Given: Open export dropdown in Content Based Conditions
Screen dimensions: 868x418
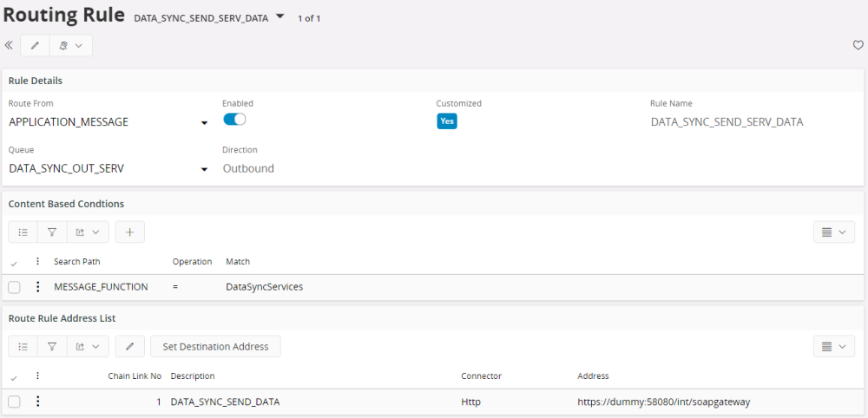Looking at the screenshot, I should tap(87, 232).
